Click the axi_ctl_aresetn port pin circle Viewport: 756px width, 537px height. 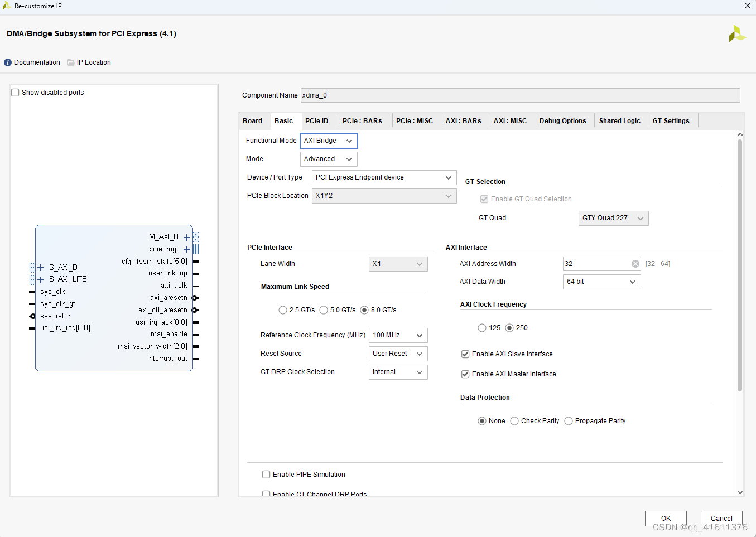195,310
